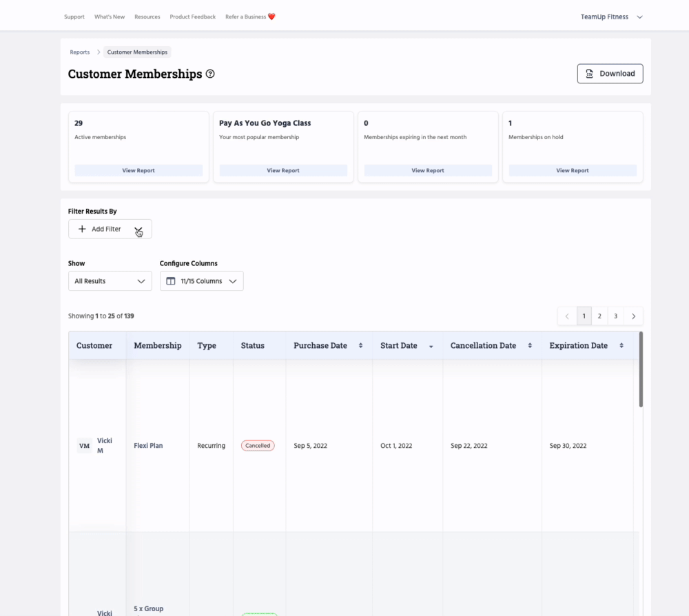The image size is (689, 616).
Task: Click the Cancellation Date sort arrows icon
Action: [530, 346]
